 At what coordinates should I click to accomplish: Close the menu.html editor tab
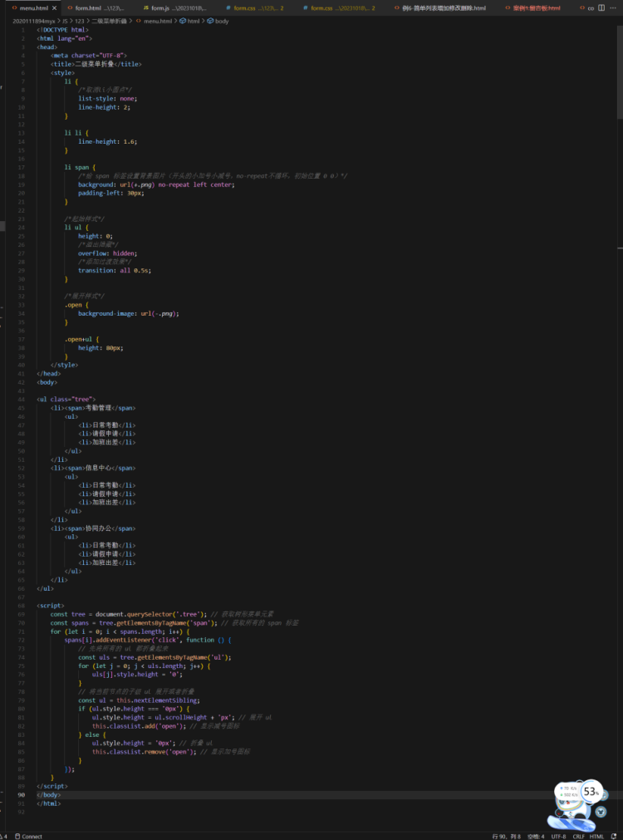tap(55, 8)
